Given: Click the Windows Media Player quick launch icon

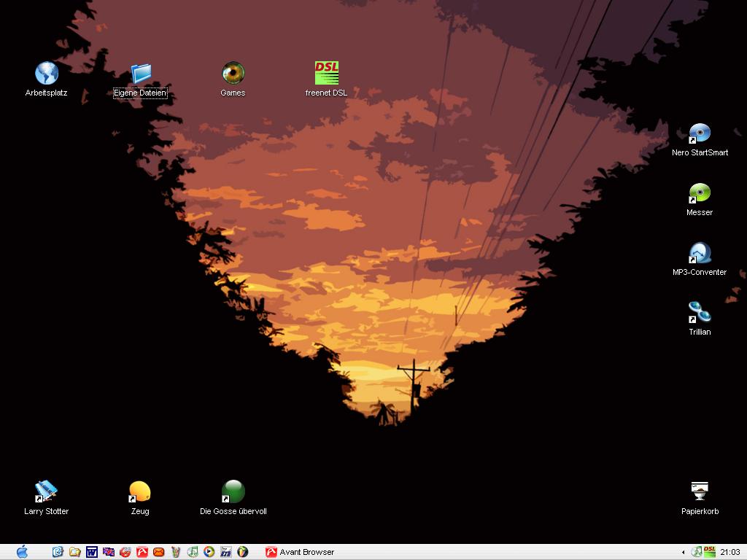Looking at the screenshot, I should (209, 552).
